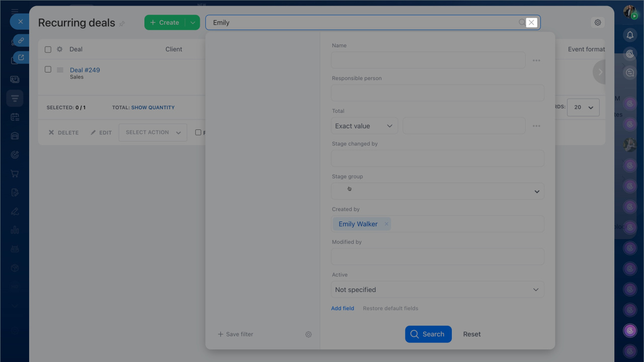Remove Emily Walker from Created by
This screenshot has width=644, height=362.
[x=386, y=224]
